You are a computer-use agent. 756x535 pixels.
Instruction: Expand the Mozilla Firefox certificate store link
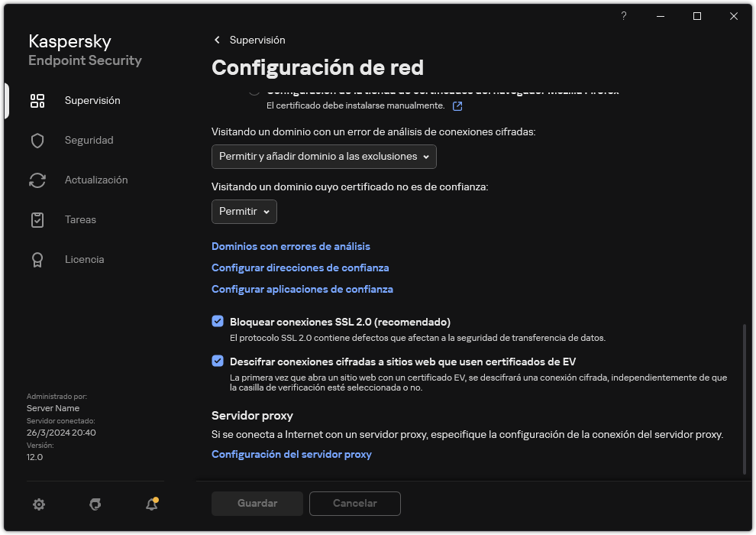pyautogui.click(x=457, y=107)
